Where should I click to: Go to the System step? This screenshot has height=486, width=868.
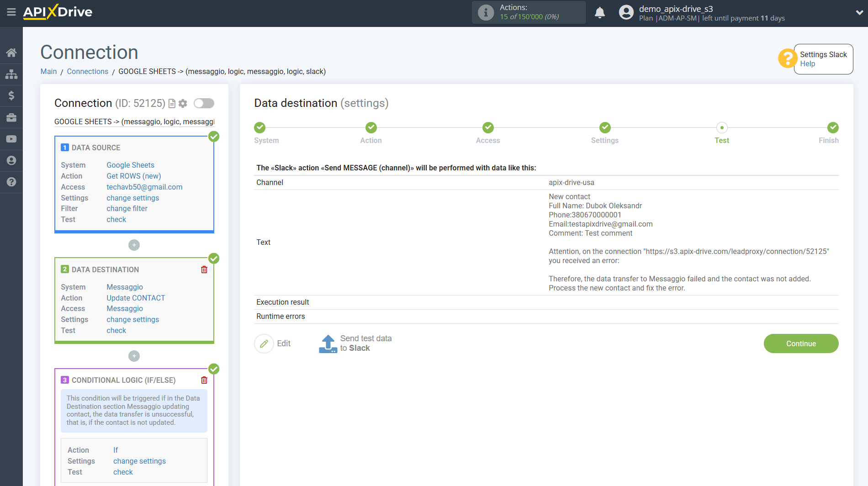[x=260, y=127]
